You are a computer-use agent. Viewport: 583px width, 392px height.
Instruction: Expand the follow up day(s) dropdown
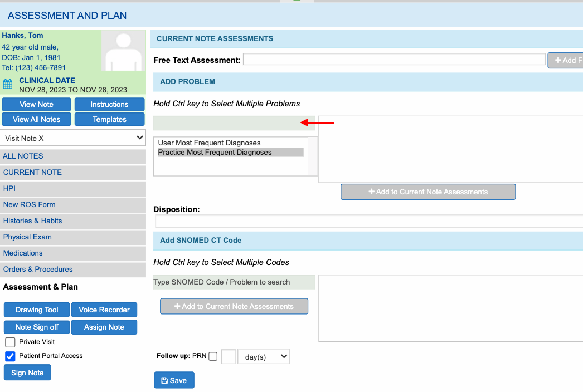[264, 357]
